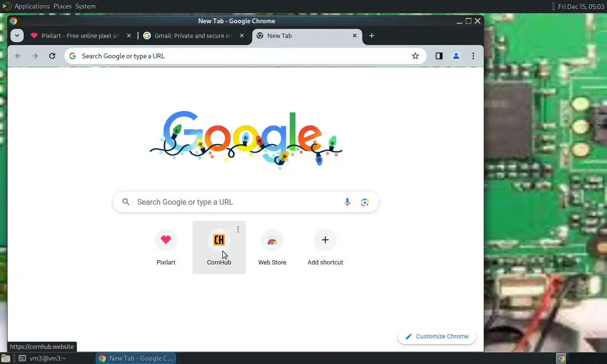This screenshot has width=607, height=364.
Task: Switch to the Gmail tab
Action: tap(194, 36)
